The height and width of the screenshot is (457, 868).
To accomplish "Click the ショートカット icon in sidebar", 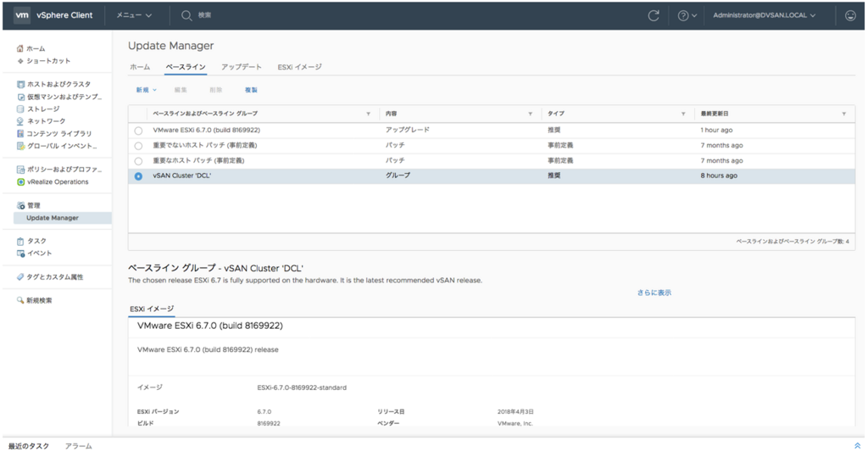I will click(20, 61).
